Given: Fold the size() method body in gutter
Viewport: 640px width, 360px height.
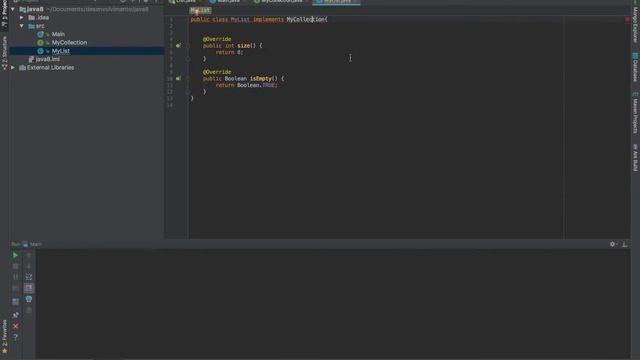Looking at the screenshot, I should coord(188,46).
